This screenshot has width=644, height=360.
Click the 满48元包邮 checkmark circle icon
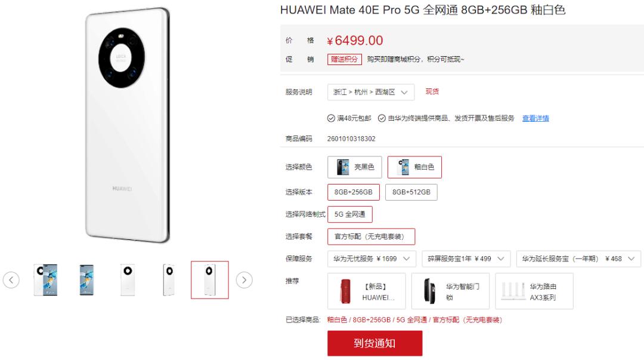[x=331, y=118]
